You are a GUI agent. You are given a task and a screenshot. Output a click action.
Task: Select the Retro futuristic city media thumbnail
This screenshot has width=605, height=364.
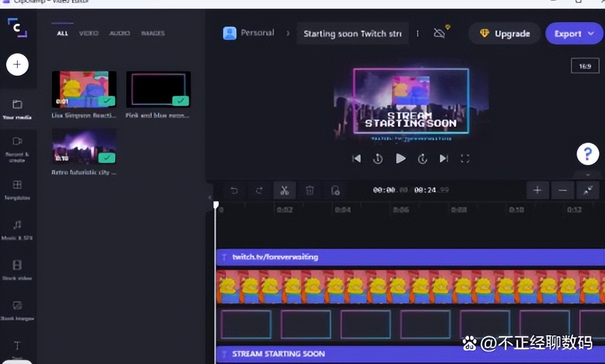(x=84, y=146)
